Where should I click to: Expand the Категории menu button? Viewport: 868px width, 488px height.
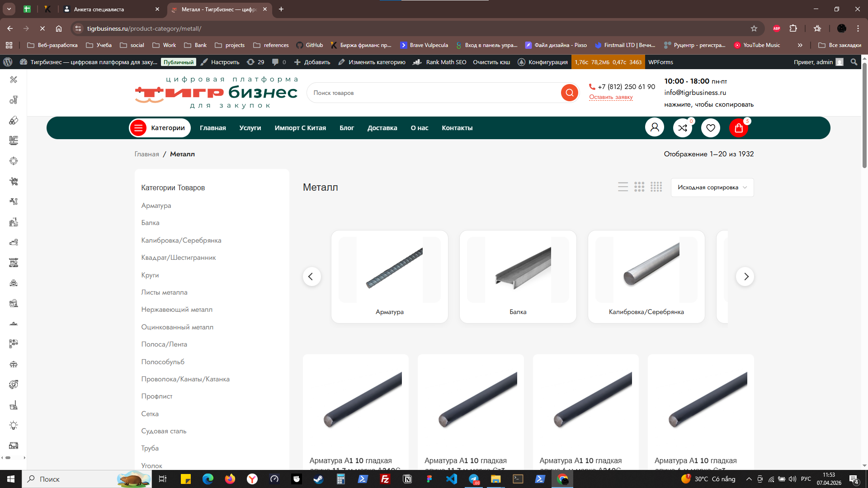pyautogui.click(x=160, y=128)
